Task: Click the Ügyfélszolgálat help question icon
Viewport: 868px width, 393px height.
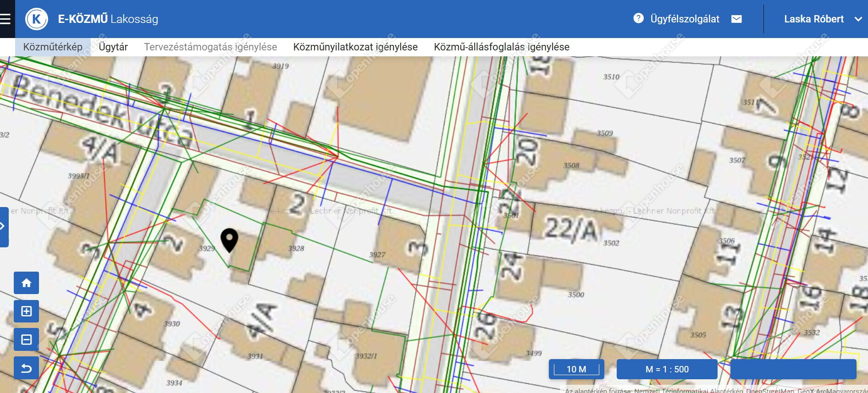Action: 638,18
